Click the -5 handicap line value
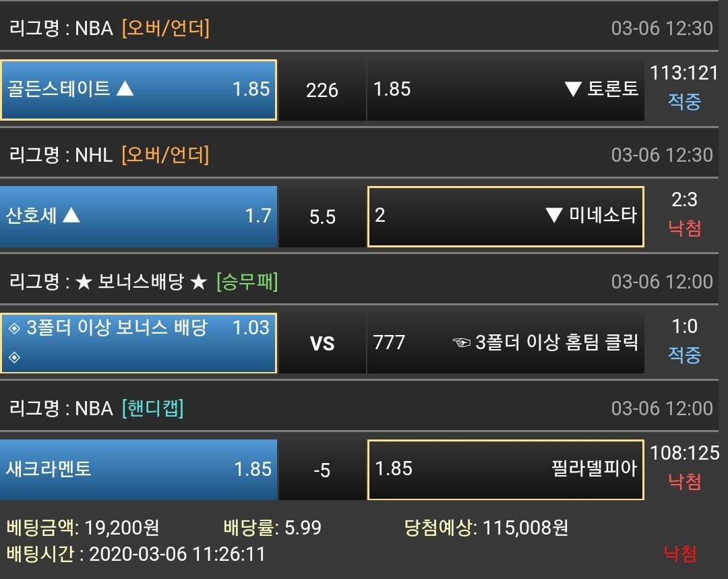This screenshot has width=728, height=579. (x=322, y=470)
